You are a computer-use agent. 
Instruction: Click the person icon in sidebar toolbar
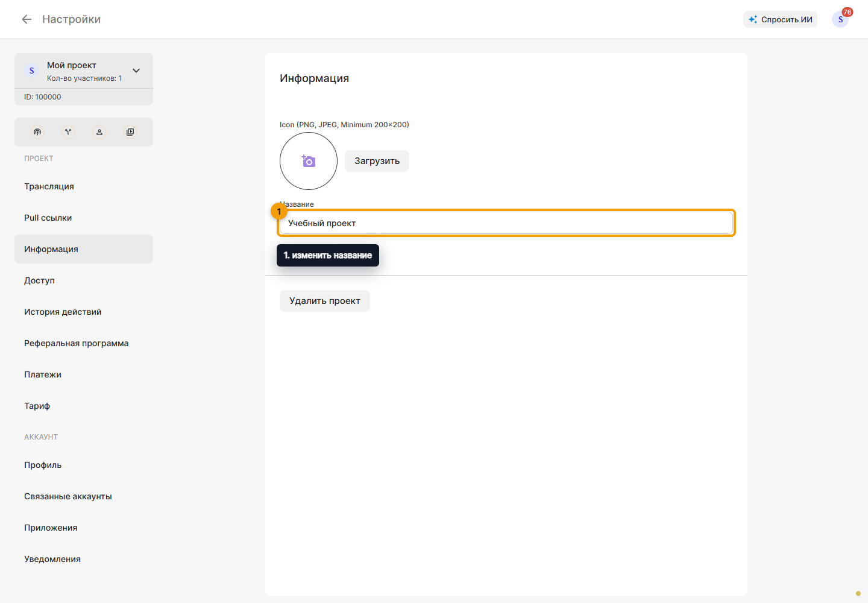tap(99, 132)
